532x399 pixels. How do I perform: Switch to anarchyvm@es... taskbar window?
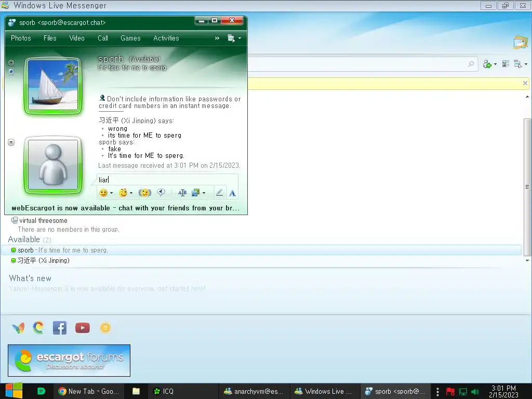[254, 391]
